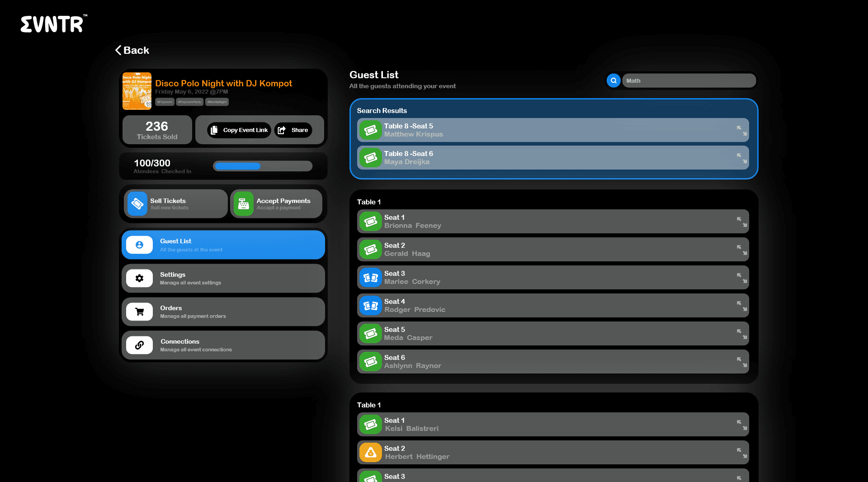868x482 pixels.
Task: Click the shopping cart icon for Orders
Action: [x=139, y=312]
